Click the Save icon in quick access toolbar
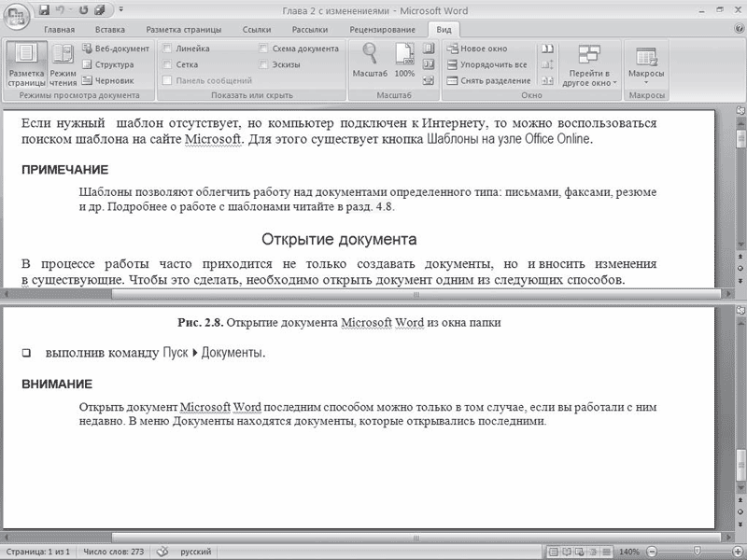The height and width of the screenshot is (560, 747). pos(44,9)
